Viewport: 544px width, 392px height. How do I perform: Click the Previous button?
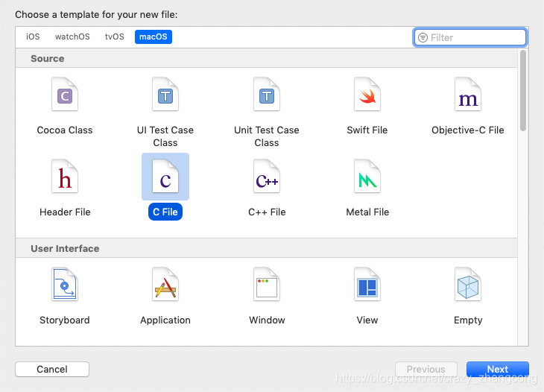[426, 369]
